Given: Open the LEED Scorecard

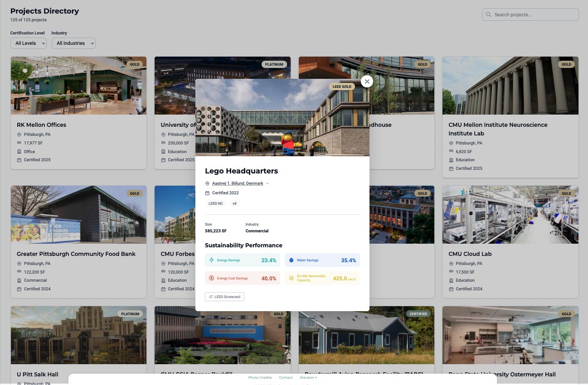Looking at the screenshot, I should [224, 297].
